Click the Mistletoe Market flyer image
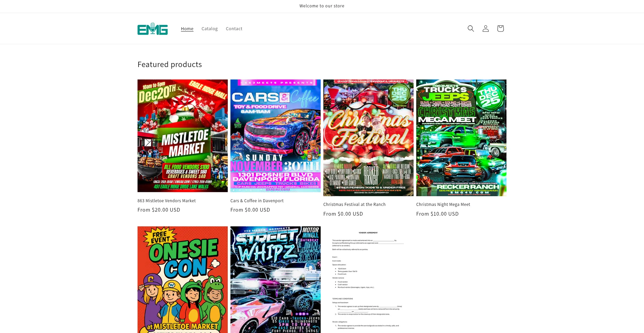This screenshot has height=333, width=644. coord(182,136)
